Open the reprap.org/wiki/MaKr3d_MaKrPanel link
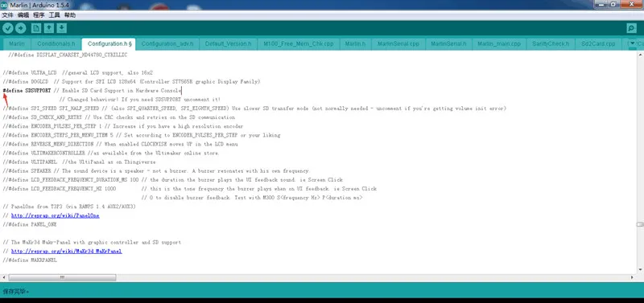The width and height of the screenshot is (644, 303). click(x=67, y=252)
